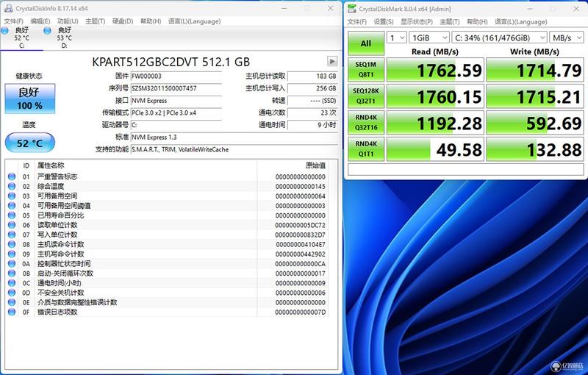This screenshot has height=375, width=588.
Task: Open 语言(L)(Language) menu in CrystalDiskInfo
Action: pos(194,21)
